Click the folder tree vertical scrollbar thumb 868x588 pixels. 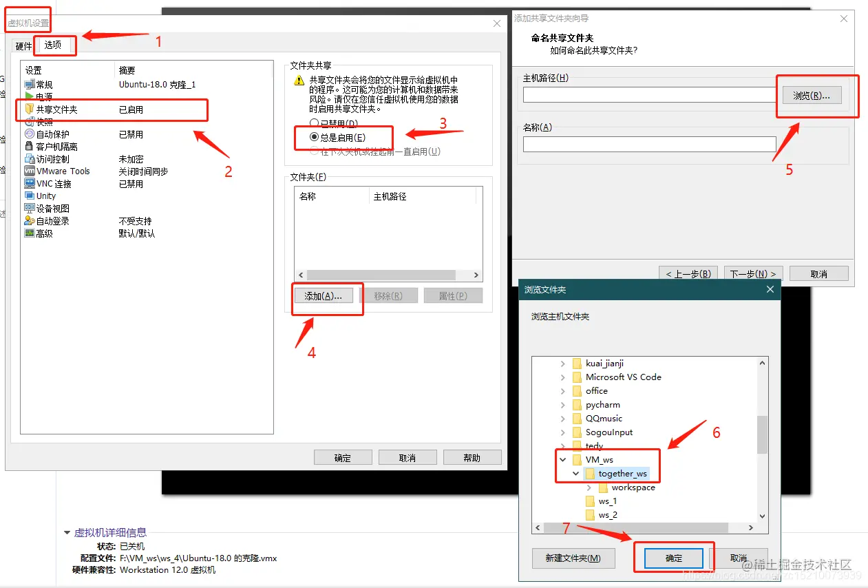pos(762,434)
